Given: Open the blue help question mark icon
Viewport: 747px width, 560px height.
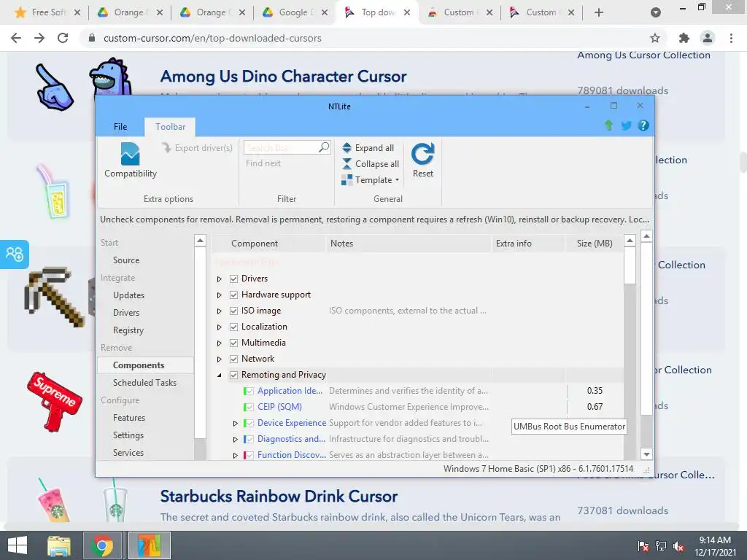Looking at the screenshot, I should click(643, 125).
